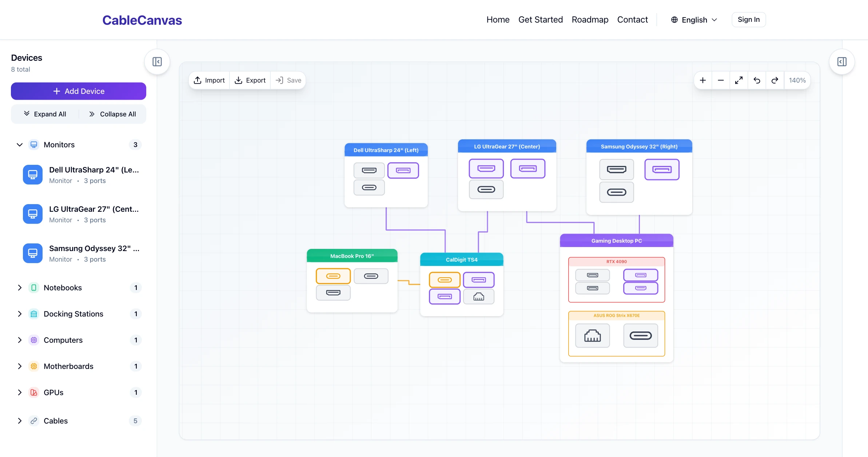Toggle the right side panel

pos(842,62)
